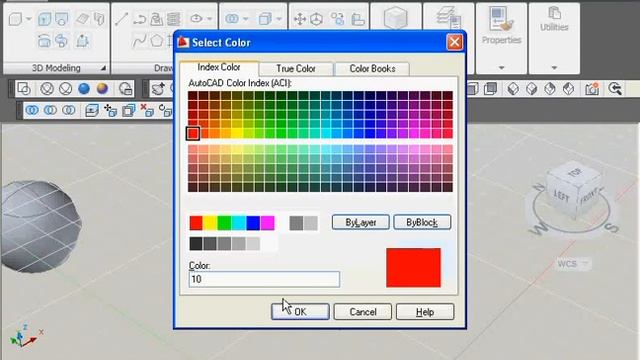Click the ByLayer button
The image size is (640, 360).
click(x=360, y=222)
